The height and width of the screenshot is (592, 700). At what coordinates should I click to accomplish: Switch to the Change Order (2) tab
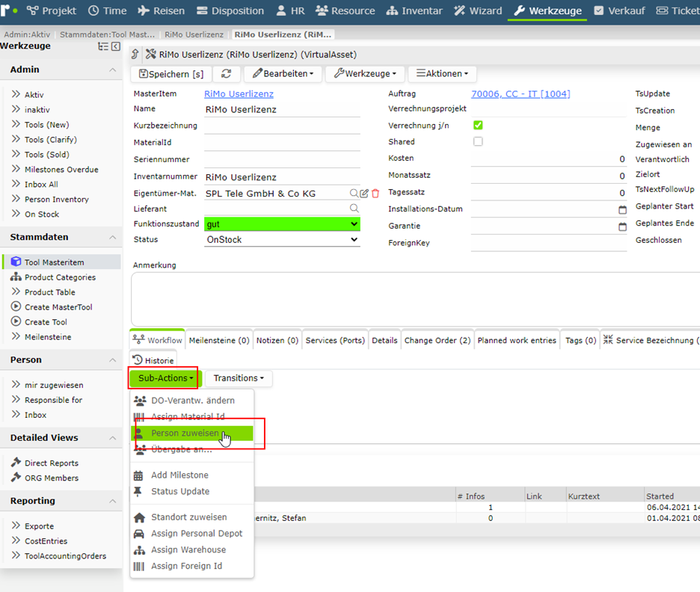[x=437, y=340]
